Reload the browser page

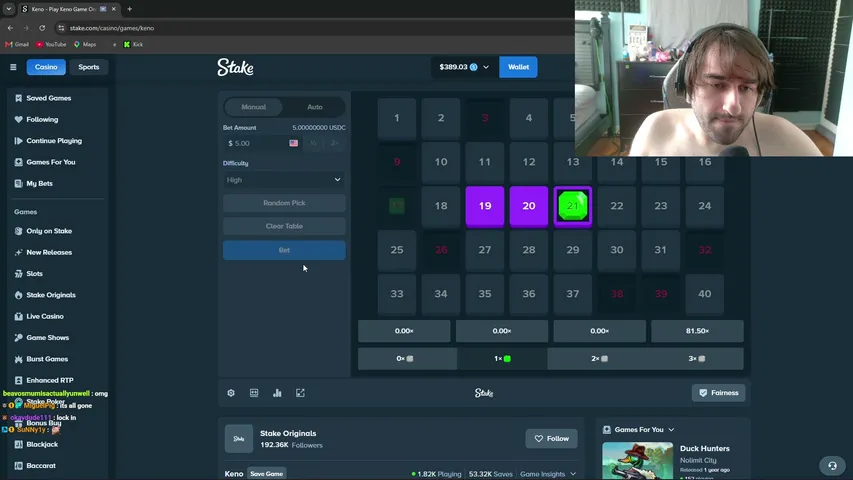tap(42, 28)
